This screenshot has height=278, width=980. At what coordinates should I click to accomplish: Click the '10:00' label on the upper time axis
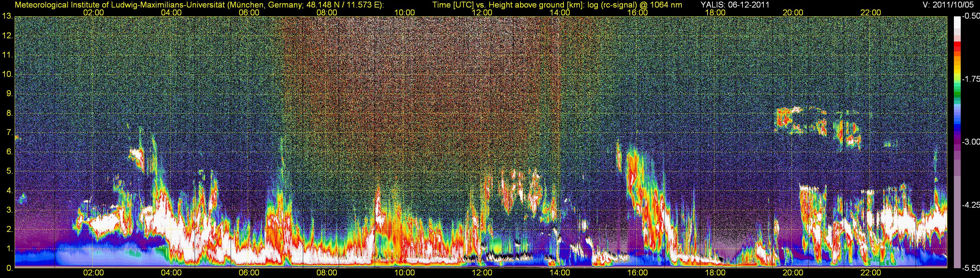(x=404, y=12)
